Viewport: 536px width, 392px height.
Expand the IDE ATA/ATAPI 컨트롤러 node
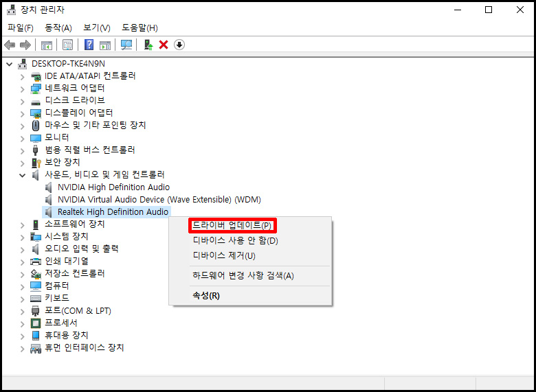[23, 77]
